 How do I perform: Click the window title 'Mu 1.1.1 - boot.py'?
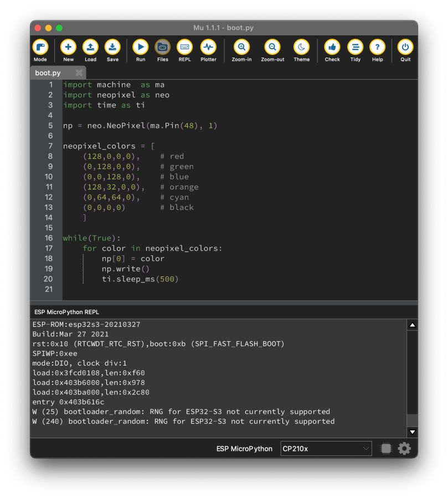click(224, 28)
